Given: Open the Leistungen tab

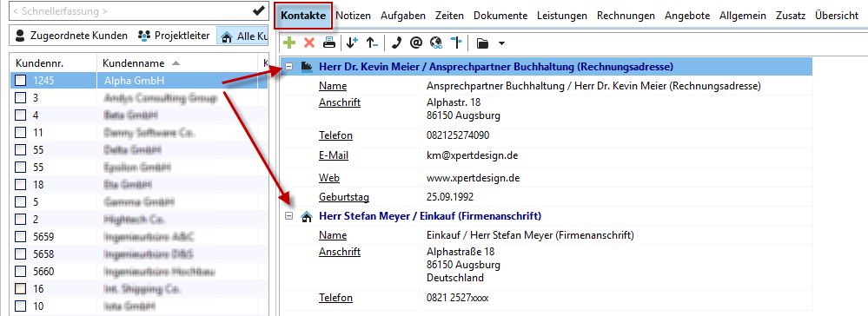Looking at the screenshot, I should [562, 16].
